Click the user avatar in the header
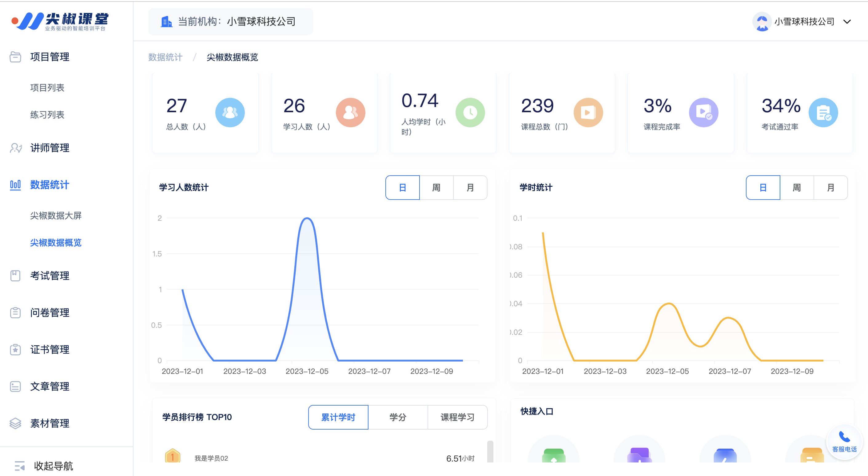The image size is (868, 476). (x=762, y=22)
